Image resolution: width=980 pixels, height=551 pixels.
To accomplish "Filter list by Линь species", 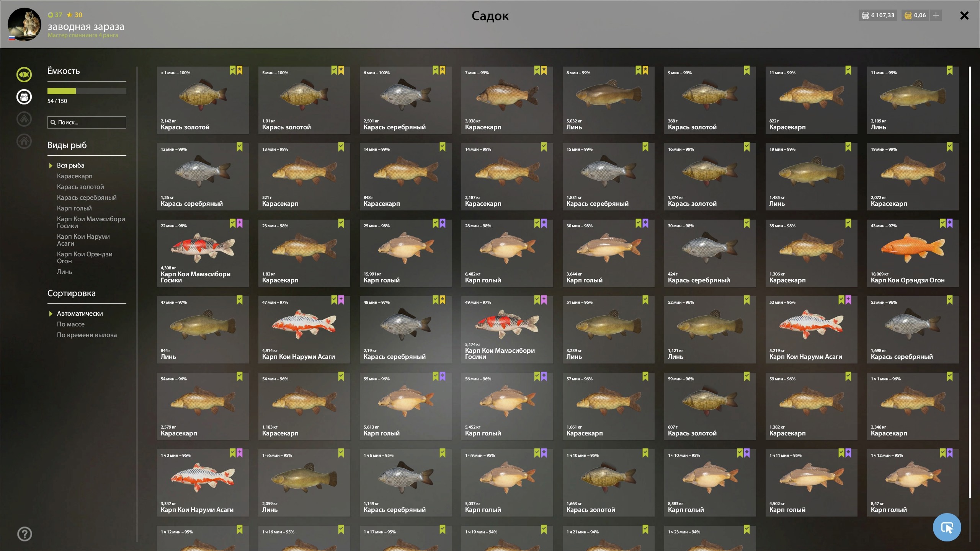I will tap(64, 272).
